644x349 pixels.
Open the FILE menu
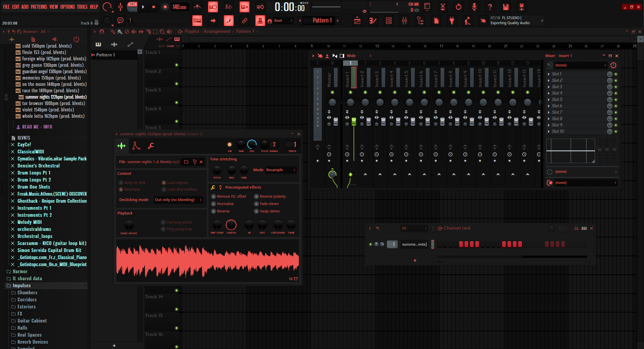point(6,7)
